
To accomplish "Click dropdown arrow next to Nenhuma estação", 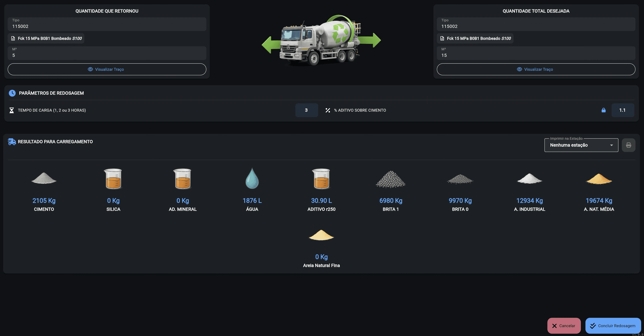I will tap(611, 145).
